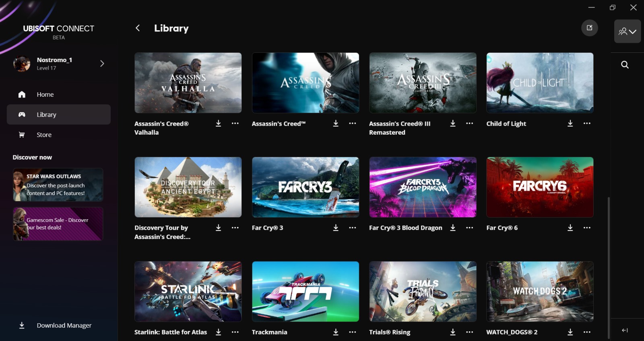Screen dimensions: 644x341
Task: Click the search magnifier icon
Action: (625, 64)
